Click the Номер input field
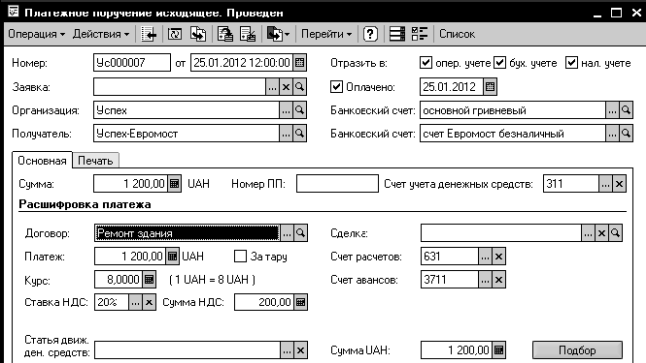Image resolution: width=646 pixels, height=363 pixels. 131,63
